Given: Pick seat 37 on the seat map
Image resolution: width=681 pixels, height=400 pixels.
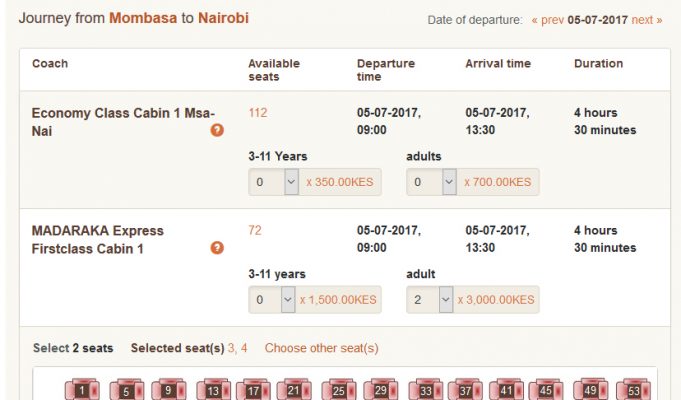Looking at the screenshot, I should point(466,390).
